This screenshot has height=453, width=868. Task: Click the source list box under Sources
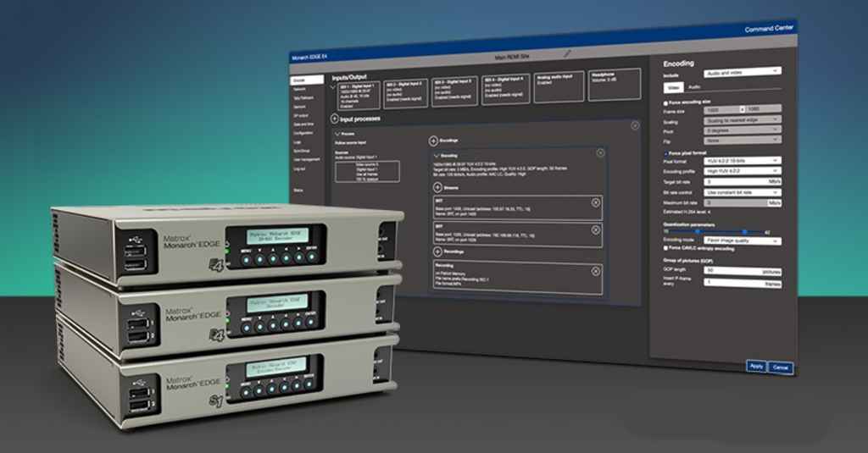pyautogui.click(x=367, y=172)
